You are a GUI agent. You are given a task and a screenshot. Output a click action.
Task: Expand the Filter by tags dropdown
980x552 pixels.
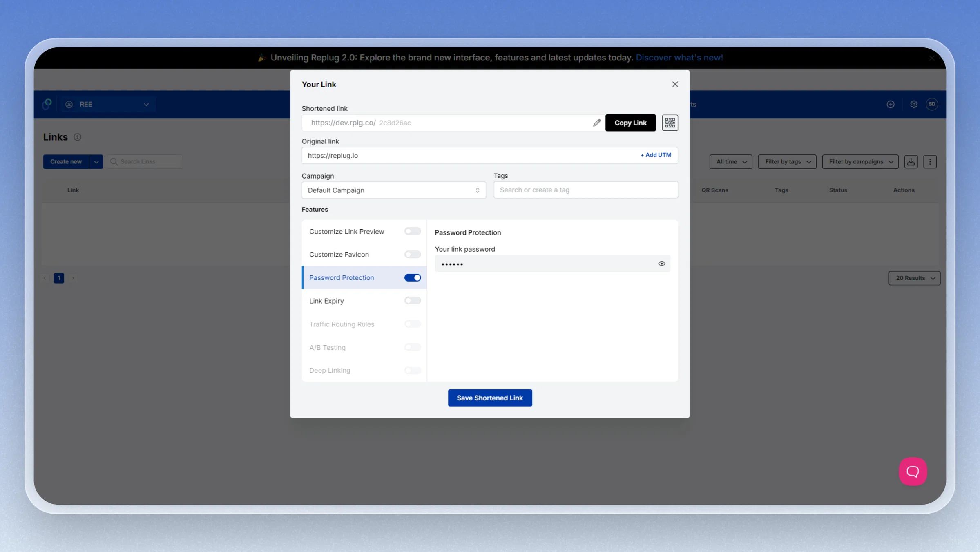(x=787, y=161)
